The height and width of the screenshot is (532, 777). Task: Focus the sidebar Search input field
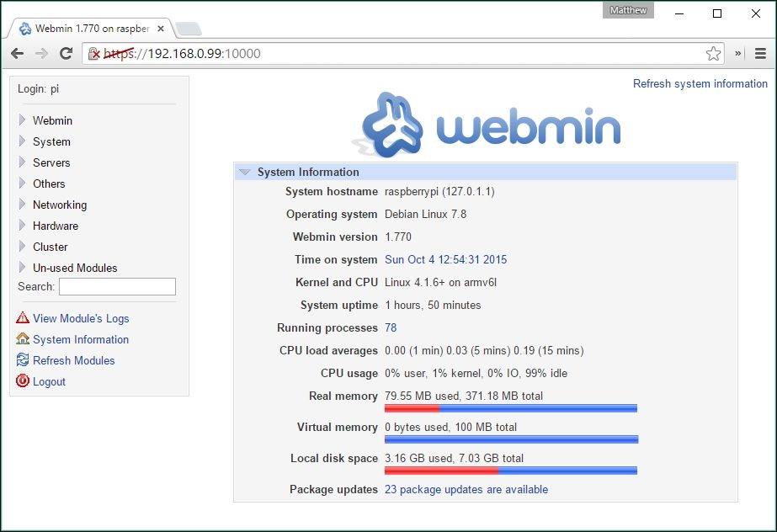(x=118, y=286)
